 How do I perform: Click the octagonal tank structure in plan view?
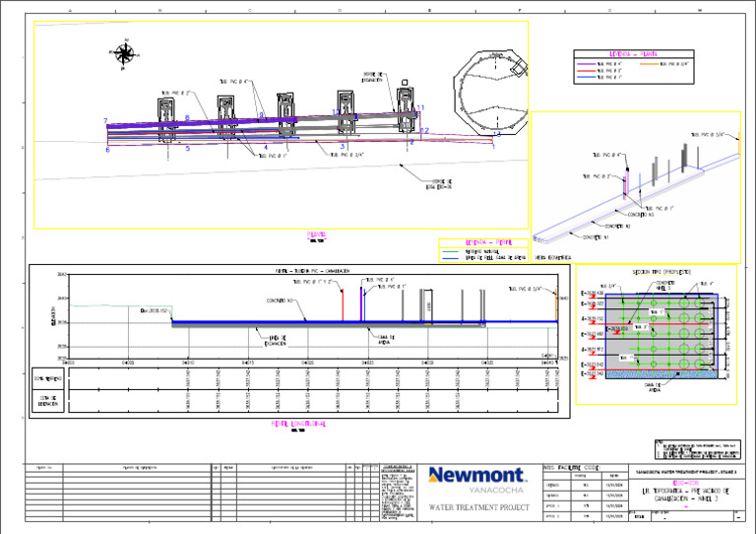point(490,93)
